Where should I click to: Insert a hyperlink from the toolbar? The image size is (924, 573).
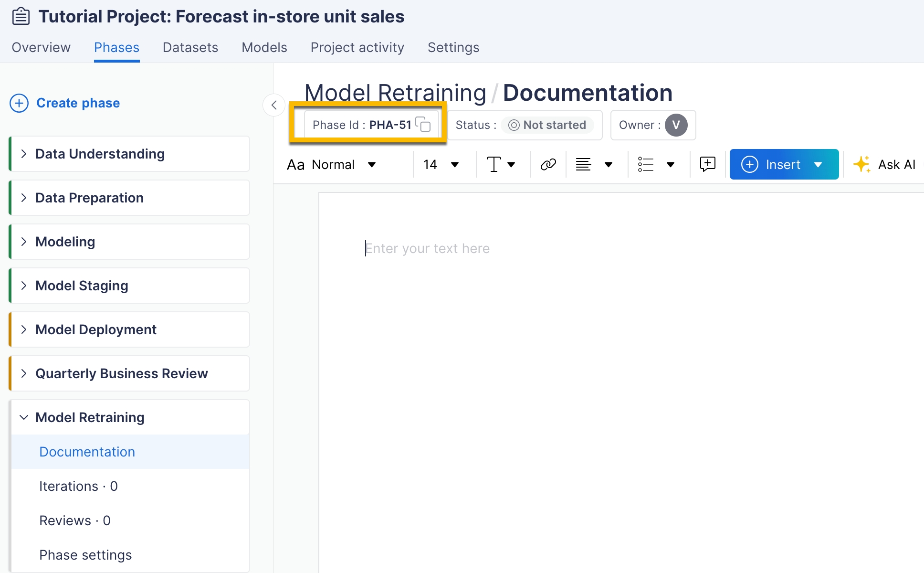click(x=548, y=165)
